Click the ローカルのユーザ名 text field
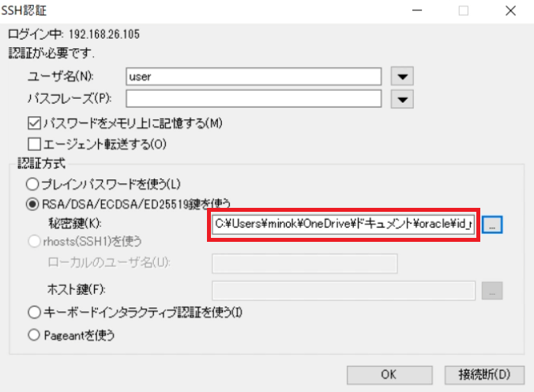 (x=304, y=263)
